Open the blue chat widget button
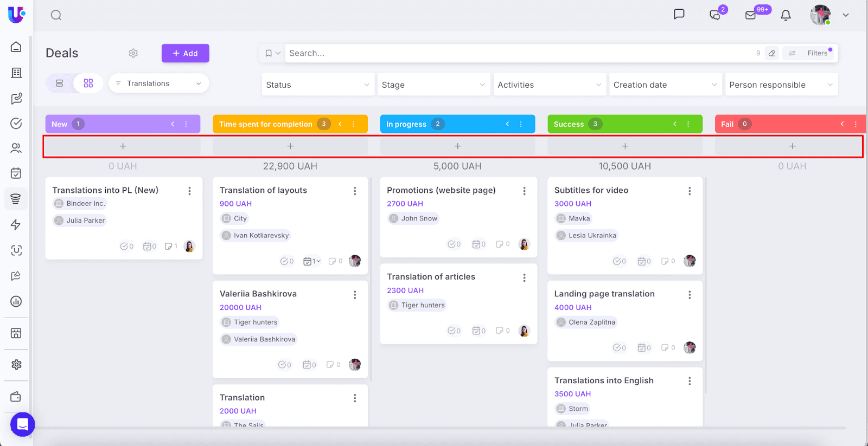The width and height of the screenshot is (868, 446). point(23,424)
